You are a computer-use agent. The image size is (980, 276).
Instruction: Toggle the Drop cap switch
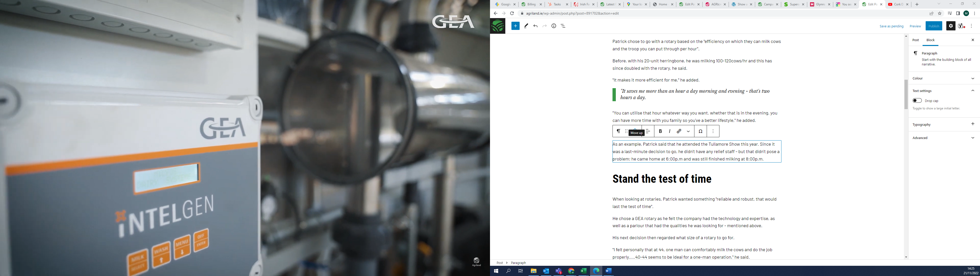(917, 101)
